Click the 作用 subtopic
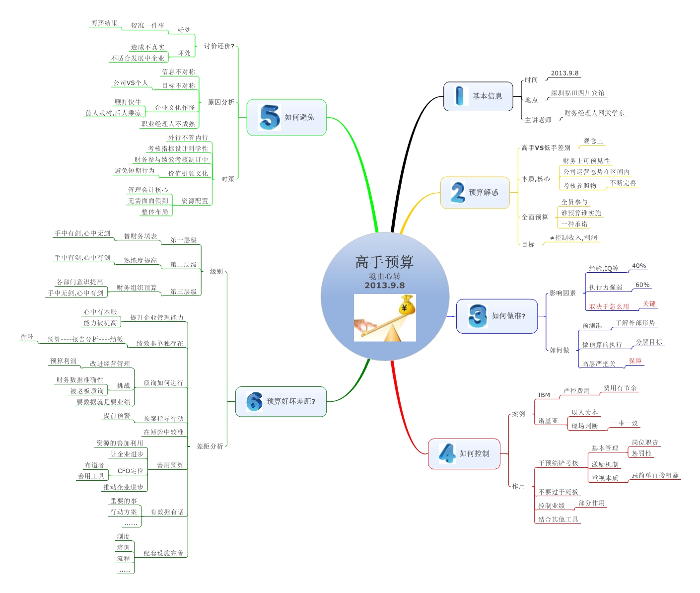 518,487
